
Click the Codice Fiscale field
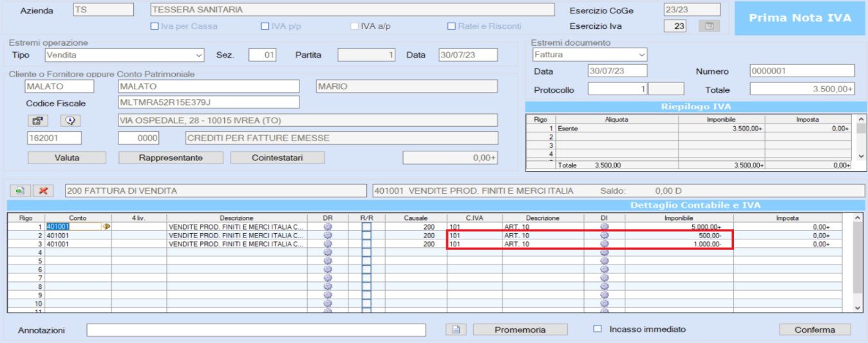pyautogui.click(x=209, y=102)
